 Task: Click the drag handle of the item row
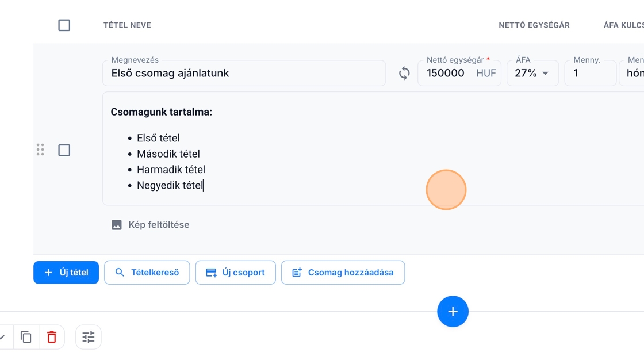click(x=40, y=150)
